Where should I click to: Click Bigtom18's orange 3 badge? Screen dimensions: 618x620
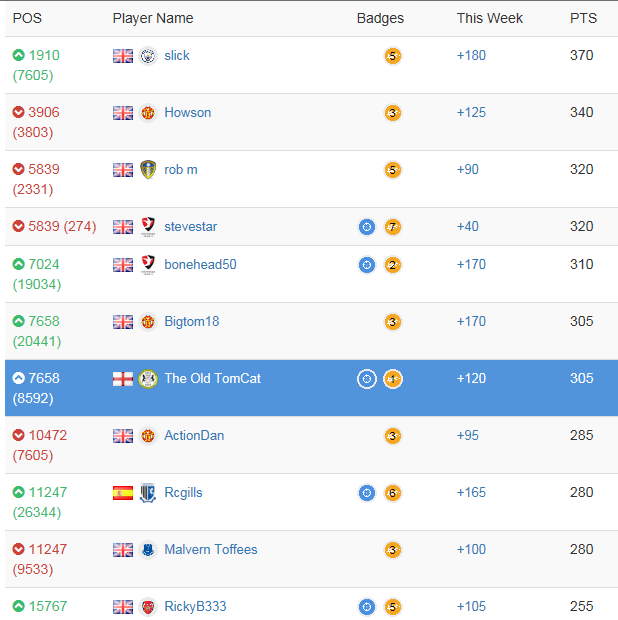[393, 322]
